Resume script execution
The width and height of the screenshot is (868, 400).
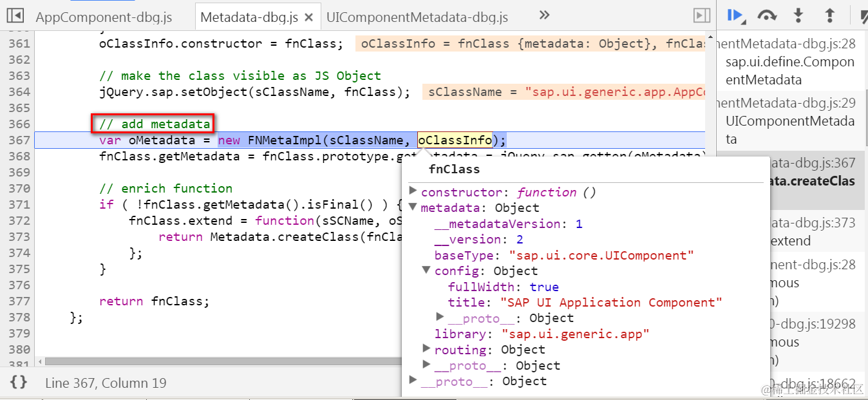click(x=736, y=15)
